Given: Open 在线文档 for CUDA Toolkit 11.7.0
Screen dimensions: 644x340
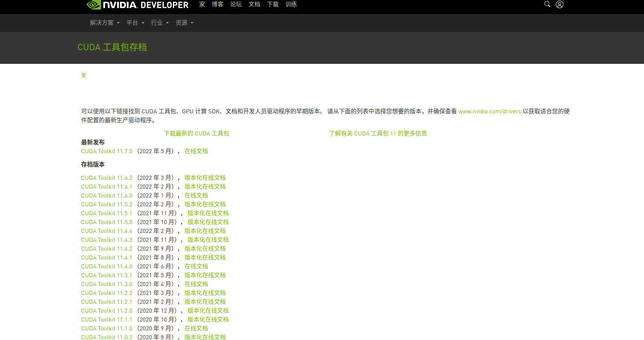Looking at the screenshot, I should click(x=196, y=151).
